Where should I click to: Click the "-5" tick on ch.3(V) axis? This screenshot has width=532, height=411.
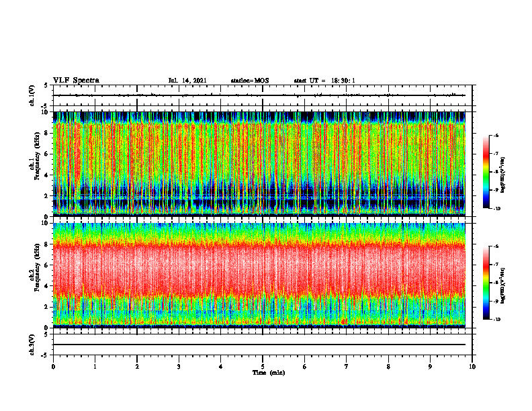pos(44,355)
